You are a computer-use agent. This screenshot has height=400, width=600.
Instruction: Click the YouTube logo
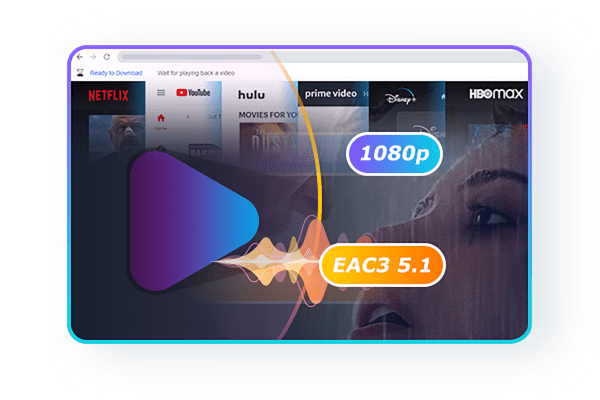pos(193,93)
